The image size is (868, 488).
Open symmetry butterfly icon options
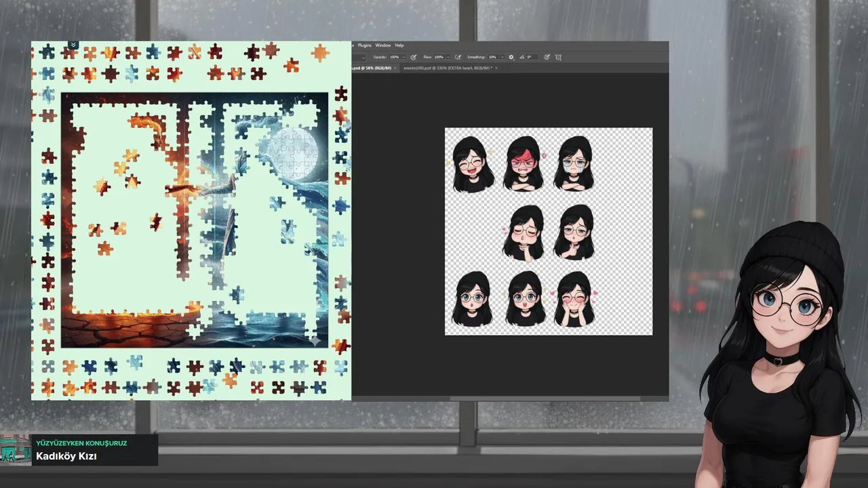coord(558,57)
